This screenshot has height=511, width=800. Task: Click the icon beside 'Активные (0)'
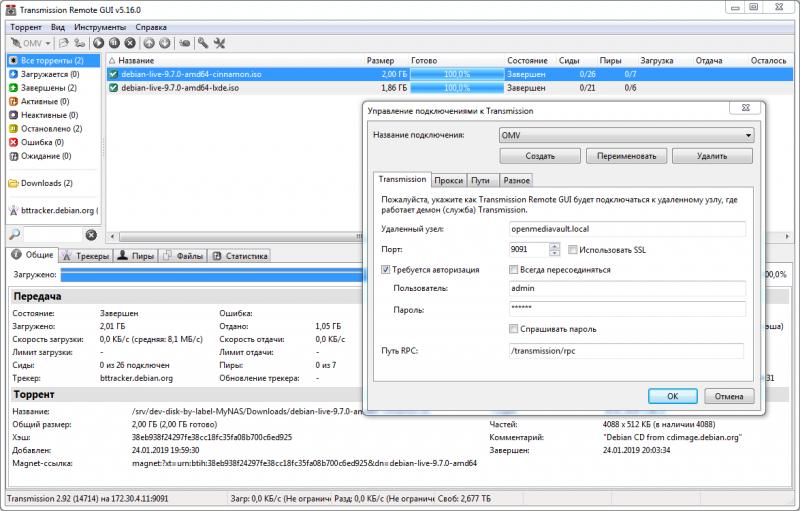pos(14,101)
